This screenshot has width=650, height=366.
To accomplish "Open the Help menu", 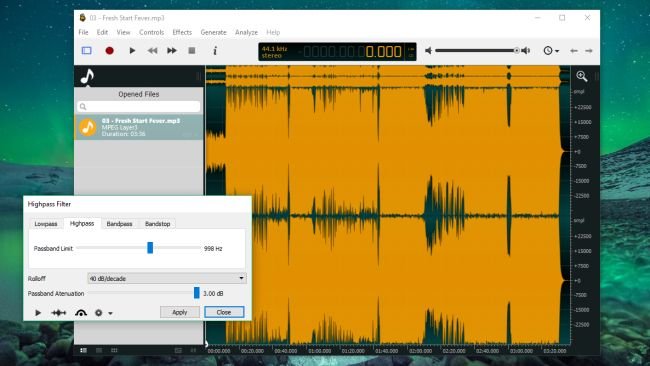I will (273, 32).
